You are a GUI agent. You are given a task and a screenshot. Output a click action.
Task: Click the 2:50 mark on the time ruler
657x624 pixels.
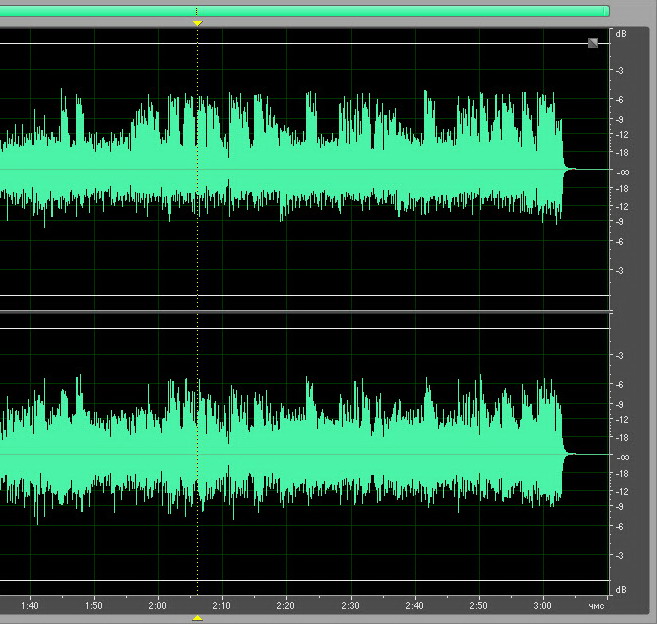tap(479, 605)
